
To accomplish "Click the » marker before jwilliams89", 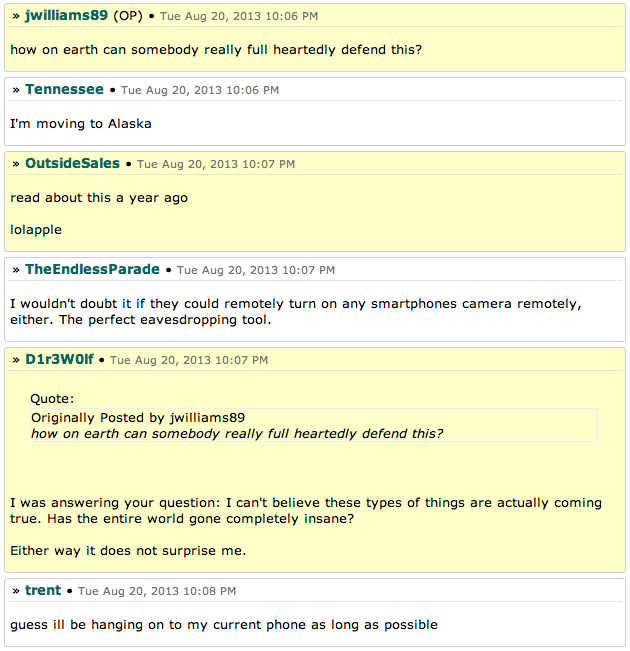I will pos(16,16).
